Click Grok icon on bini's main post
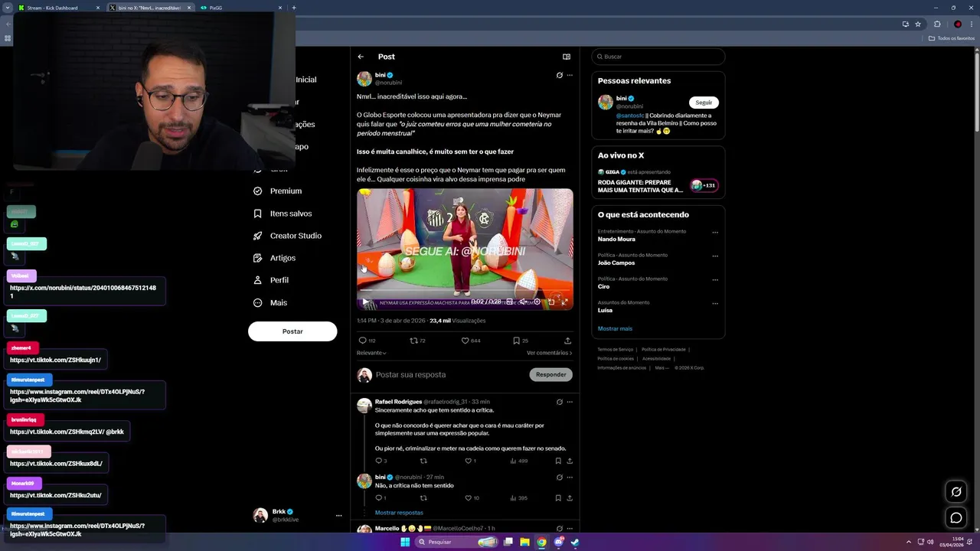Viewport: 980px width, 551px height. [560, 75]
